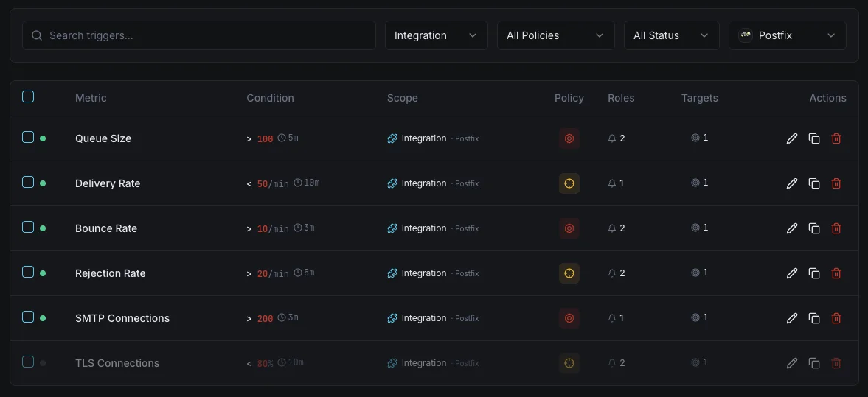This screenshot has width=868, height=397.
Task: Click the Targets column header
Action: [x=700, y=98]
